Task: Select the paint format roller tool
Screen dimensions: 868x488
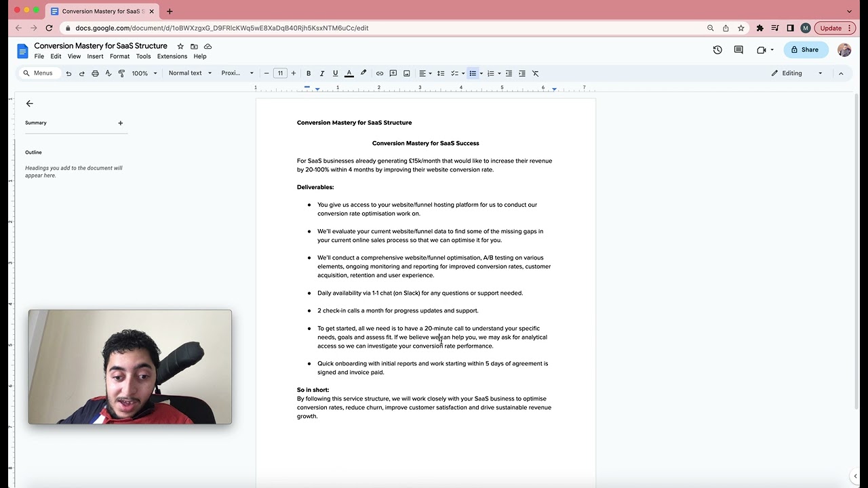Action: click(x=121, y=73)
